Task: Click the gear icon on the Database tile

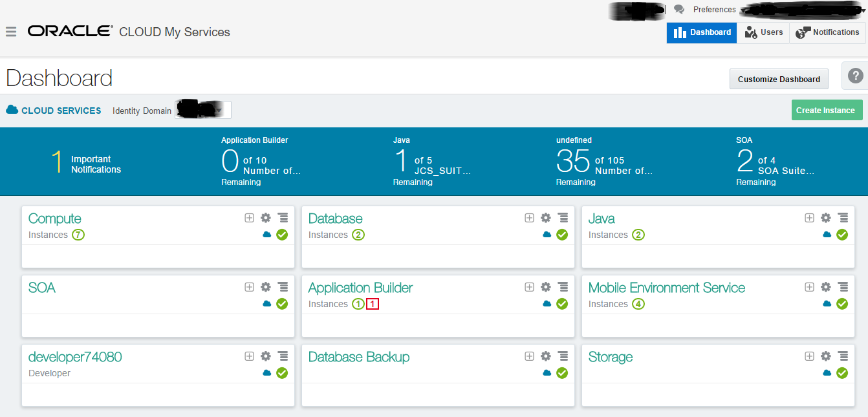Action: pyautogui.click(x=546, y=218)
